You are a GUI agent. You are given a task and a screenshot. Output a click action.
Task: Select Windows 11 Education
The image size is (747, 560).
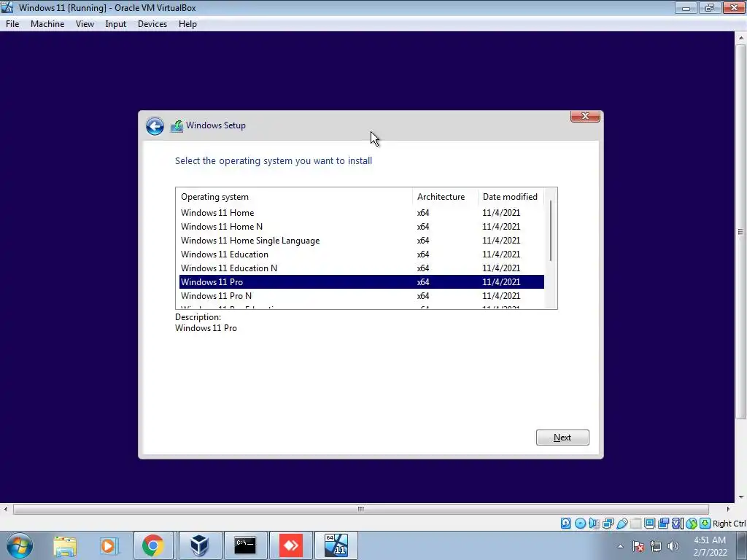tap(362, 254)
